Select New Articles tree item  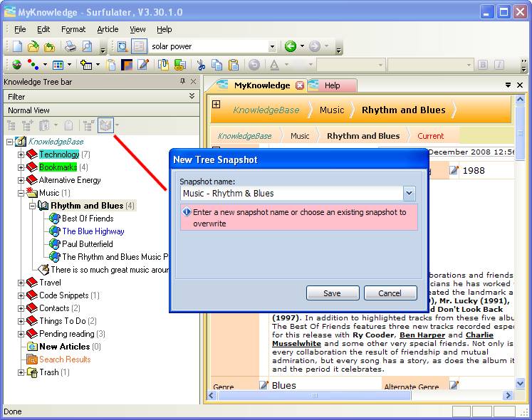click(65, 347)
